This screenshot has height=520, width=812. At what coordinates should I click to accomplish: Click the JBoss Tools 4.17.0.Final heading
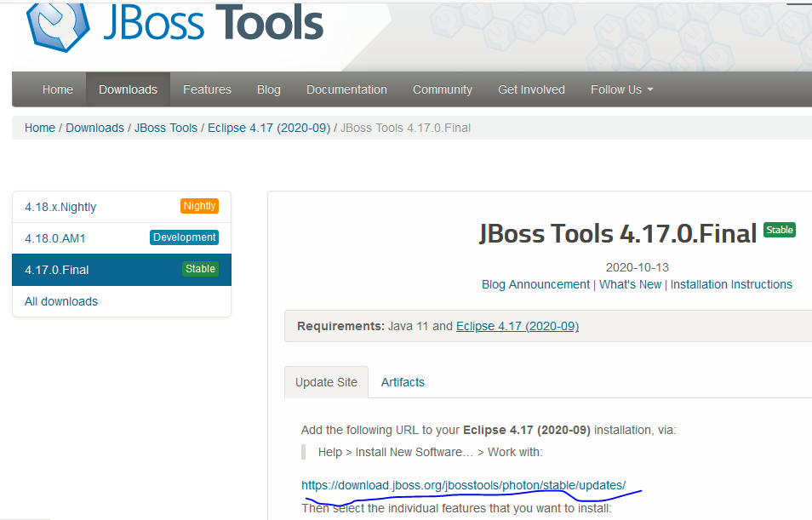pyautogui.click(x=618, y=233)
